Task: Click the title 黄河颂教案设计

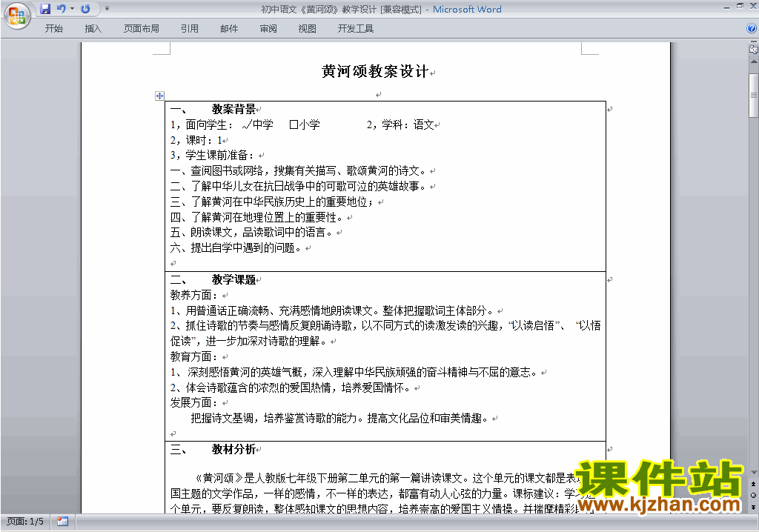Action: tap(374, 72)
